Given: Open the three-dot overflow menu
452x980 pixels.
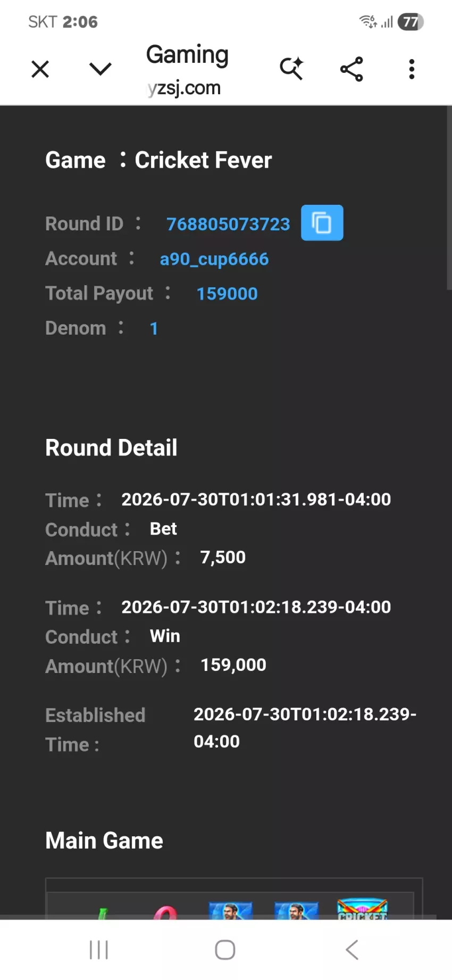Looking at the screenshot, I should [x=412, y=69].
